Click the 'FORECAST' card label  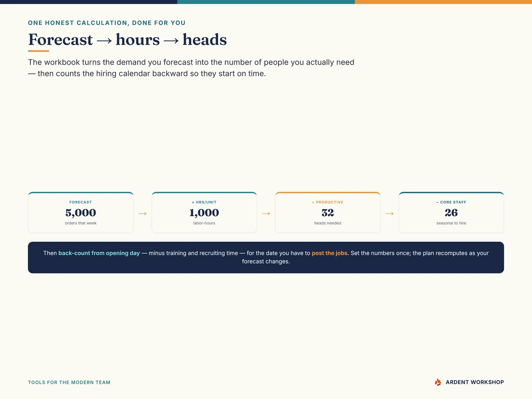[x=81, y=202]
